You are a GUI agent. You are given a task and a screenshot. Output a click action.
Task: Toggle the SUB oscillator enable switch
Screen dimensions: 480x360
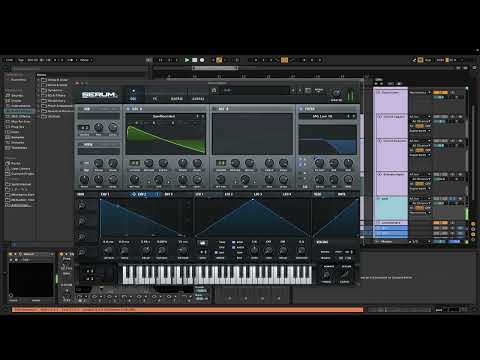pos(80,109)
